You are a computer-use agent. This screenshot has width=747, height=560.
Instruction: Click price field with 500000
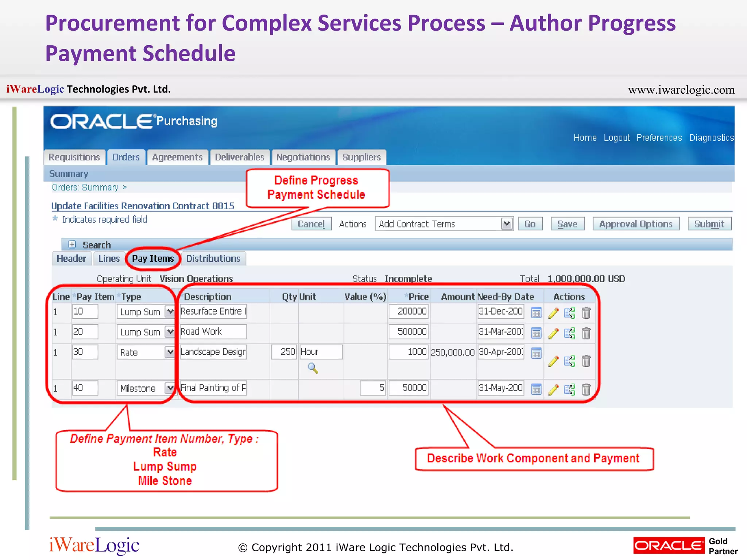coord(408,331)
